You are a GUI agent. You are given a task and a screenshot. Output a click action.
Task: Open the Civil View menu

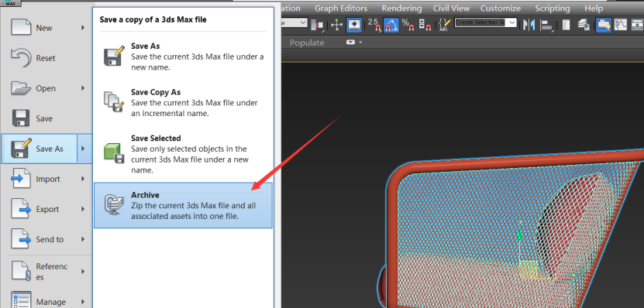[x=452, y=9]
